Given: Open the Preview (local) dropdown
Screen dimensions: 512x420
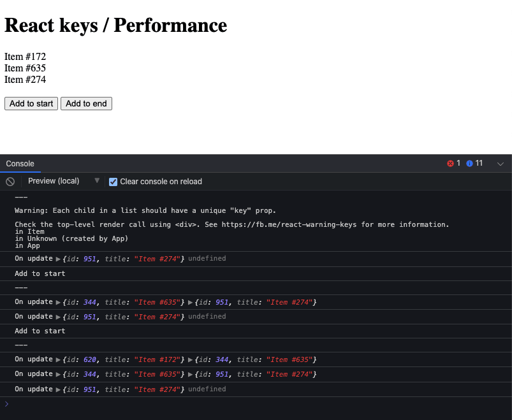Looking at the screenshot, I should (63, 181).
